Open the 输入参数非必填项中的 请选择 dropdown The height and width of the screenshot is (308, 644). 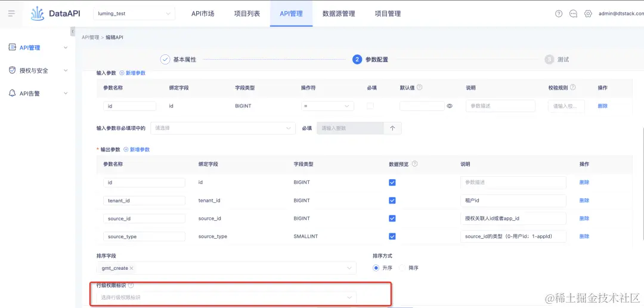pyautogui.click(x=223, y=128)
